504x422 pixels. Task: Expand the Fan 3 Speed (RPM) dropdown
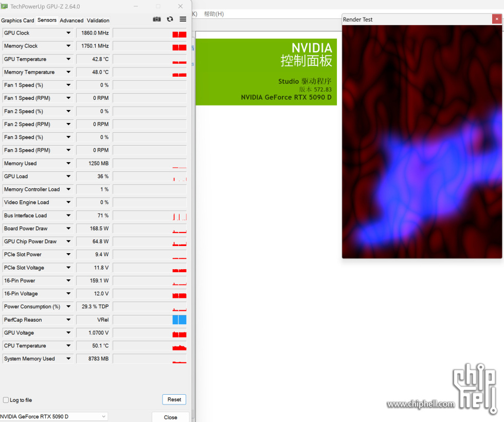click(x=68, y=150)
